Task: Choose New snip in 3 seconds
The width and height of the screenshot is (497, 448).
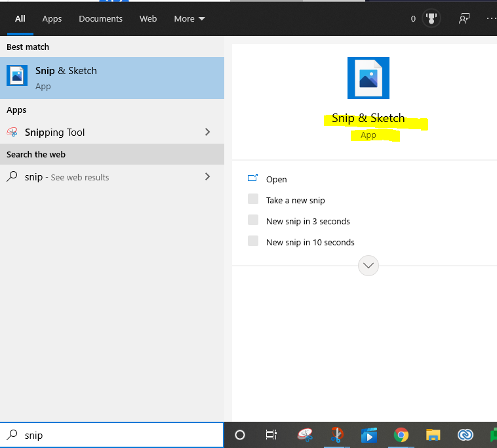Action: (x=308, y=221)
